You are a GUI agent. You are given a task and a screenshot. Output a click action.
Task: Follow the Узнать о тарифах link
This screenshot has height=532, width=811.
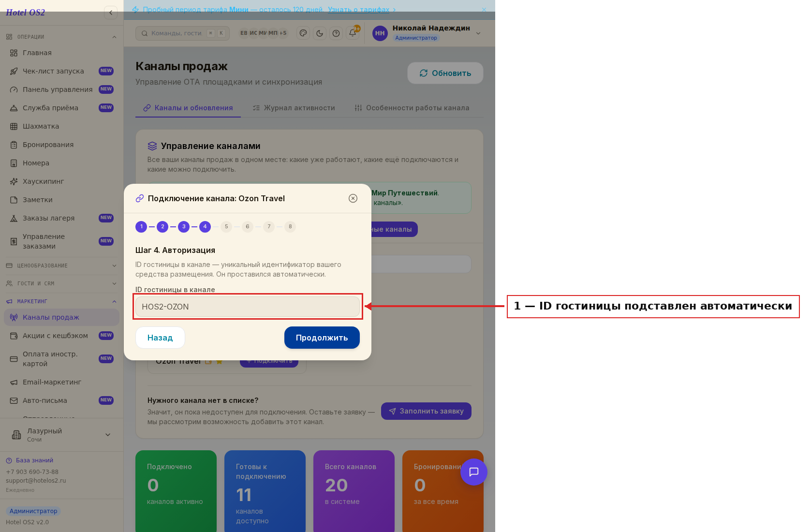pos(358,10)
